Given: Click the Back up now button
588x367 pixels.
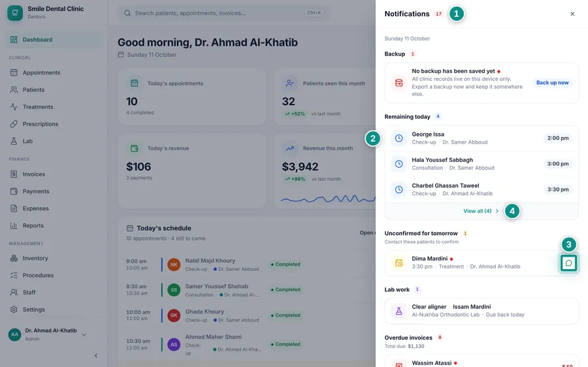Looking at the screenshot, I should point(552,82).
